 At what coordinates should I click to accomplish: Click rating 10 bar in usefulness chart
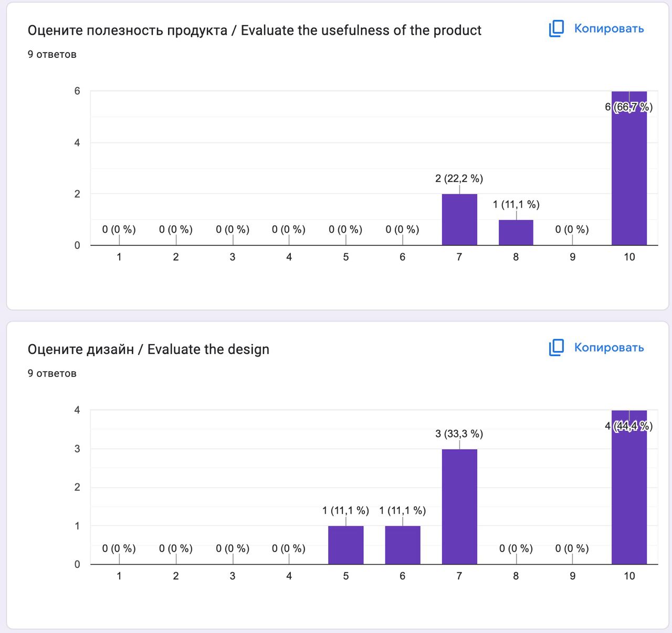pyautogui.click(x=629, y=173)
